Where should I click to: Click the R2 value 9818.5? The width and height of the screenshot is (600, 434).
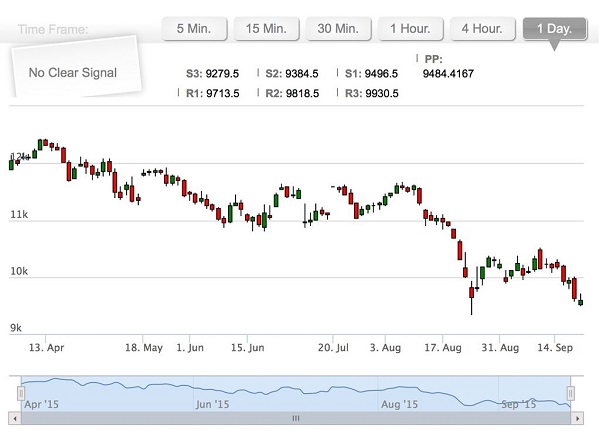tap(302, 93)
